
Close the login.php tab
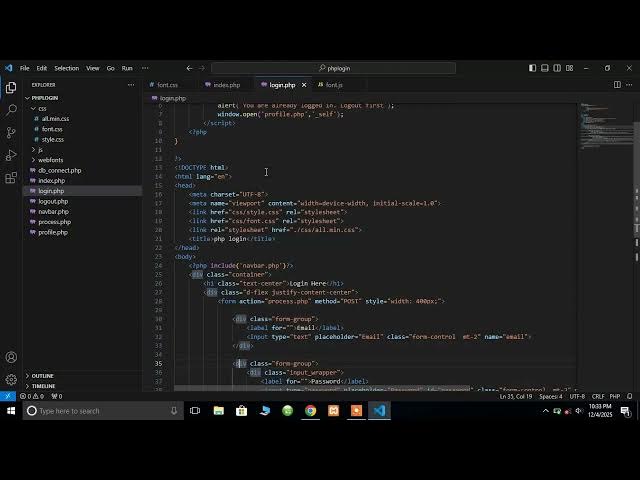click(x=304, y=85)
